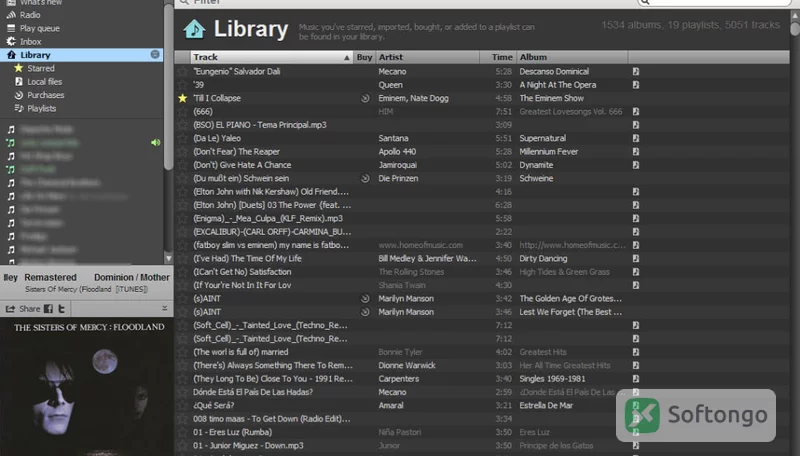Viewport: 800px width, 456px height.
Task: Click local file icon for Millennium Fever row
Action: pos(636,151)
